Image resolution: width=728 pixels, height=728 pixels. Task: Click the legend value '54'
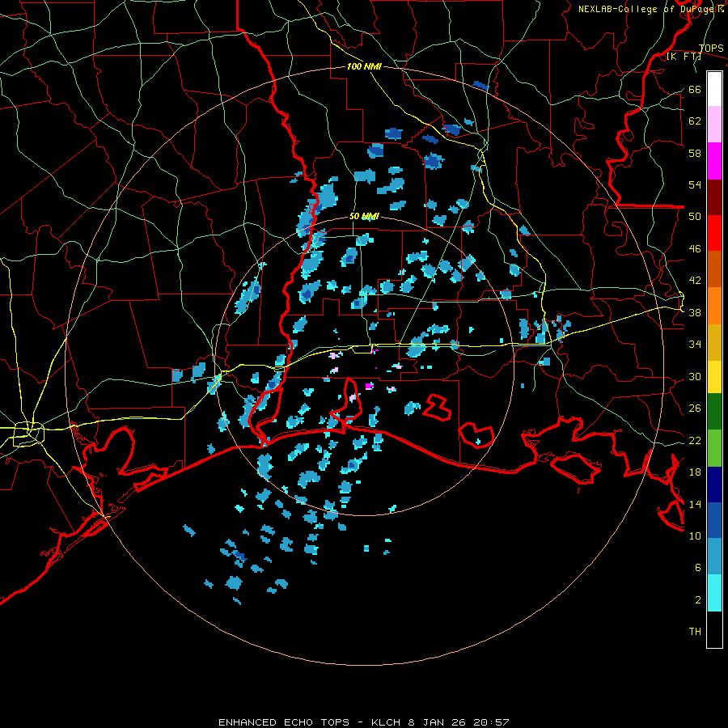pos(695,184)
